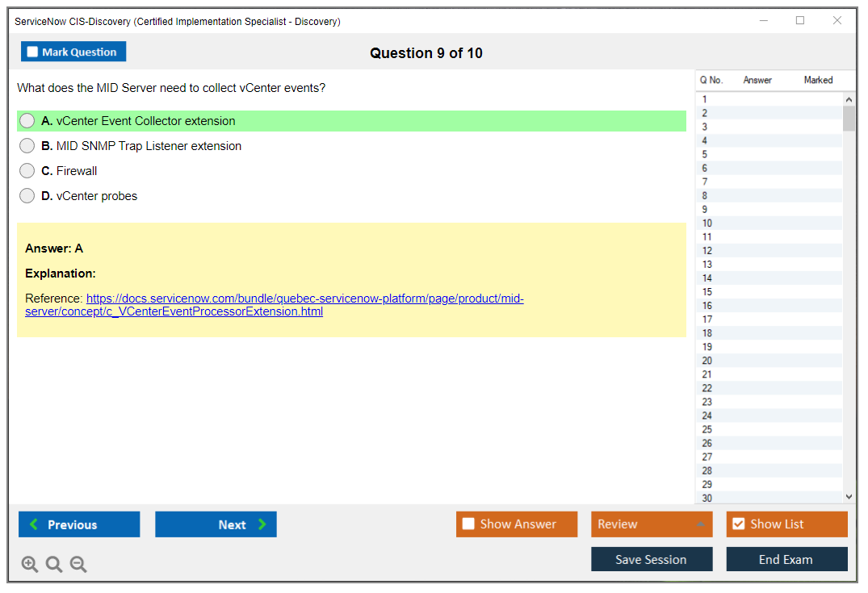Select the Firewall answer option

[27, 171]
